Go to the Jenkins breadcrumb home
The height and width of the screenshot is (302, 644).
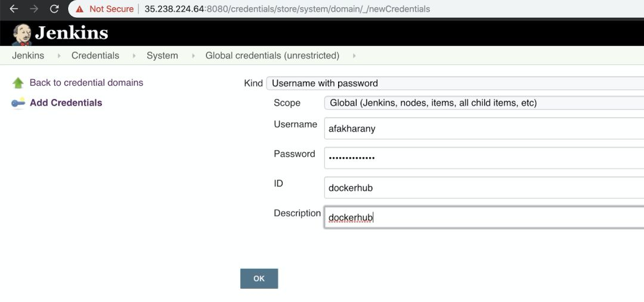click(x=28, y=55)
